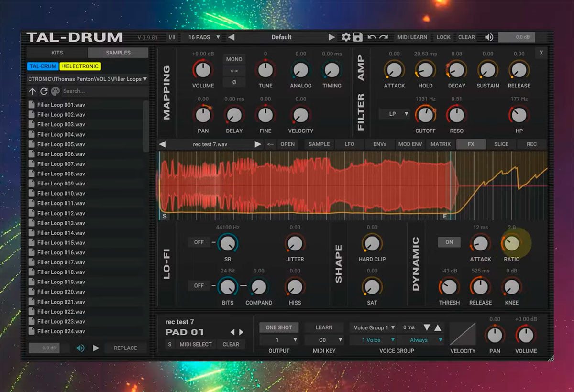Open the Default preset name menu
574x392 pixels.
click(x=281, y=37)
